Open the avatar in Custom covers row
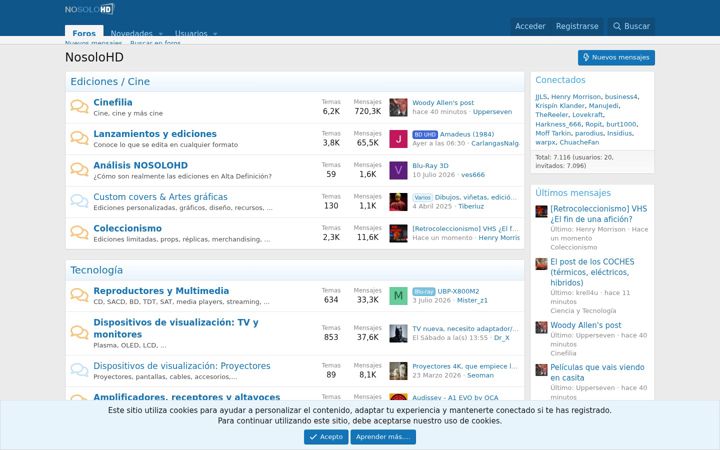 click(398, 202)
